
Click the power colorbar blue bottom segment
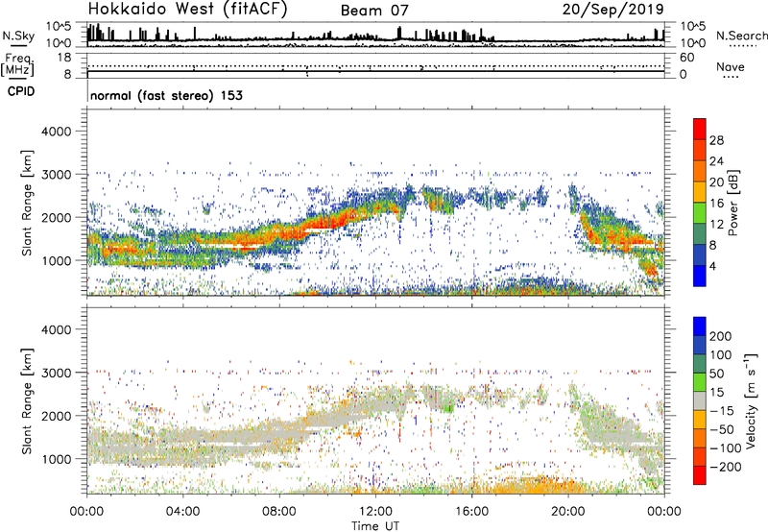[700, 276]
